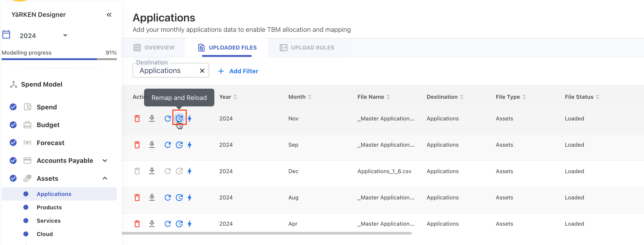Image resolution: width=644 pixels, height=245 pixels.
Task: Expand the Accounts Payable section
Action: click(105, 160)
